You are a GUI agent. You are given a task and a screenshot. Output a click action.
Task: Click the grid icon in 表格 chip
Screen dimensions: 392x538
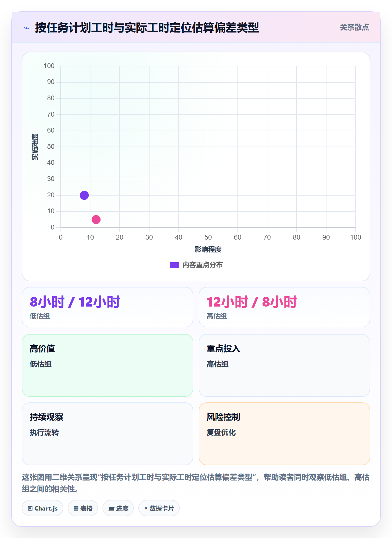coord(76,508)
